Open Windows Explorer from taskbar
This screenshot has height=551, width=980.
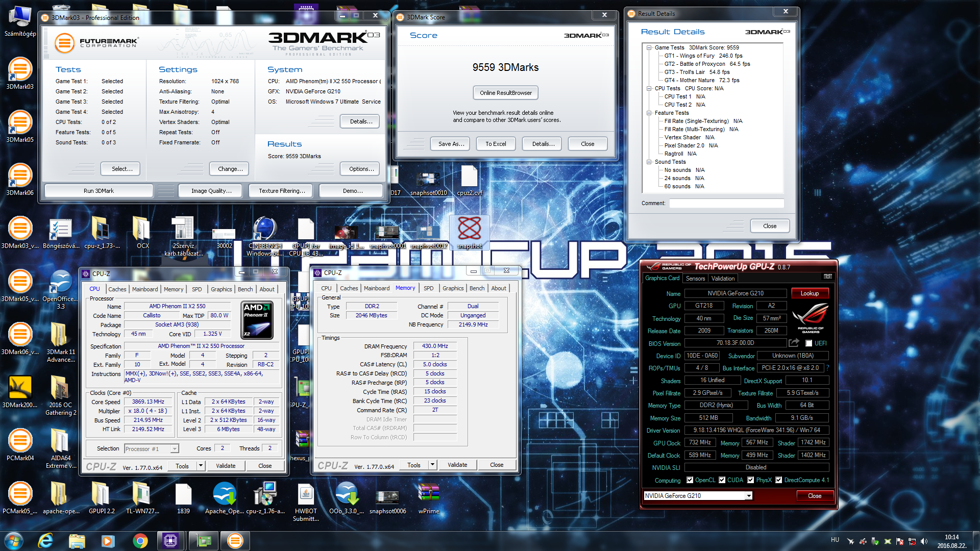coord(77,541)
